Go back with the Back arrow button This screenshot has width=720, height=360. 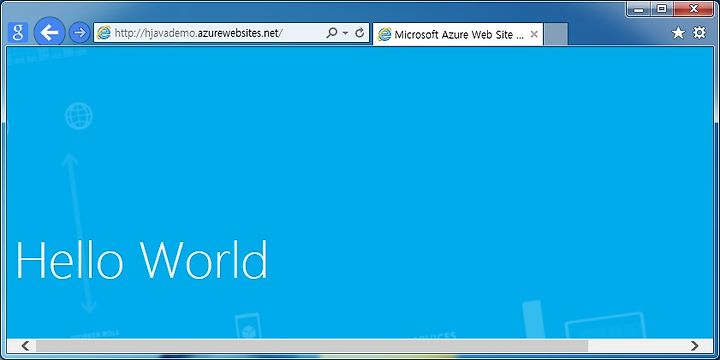[x=49, y=32]
